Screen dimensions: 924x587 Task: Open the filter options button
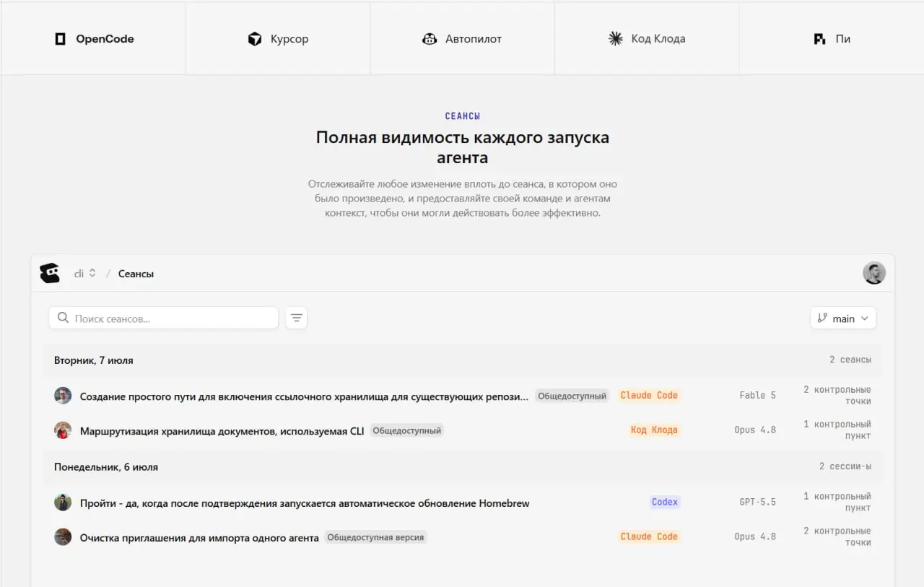pos(297,318)
